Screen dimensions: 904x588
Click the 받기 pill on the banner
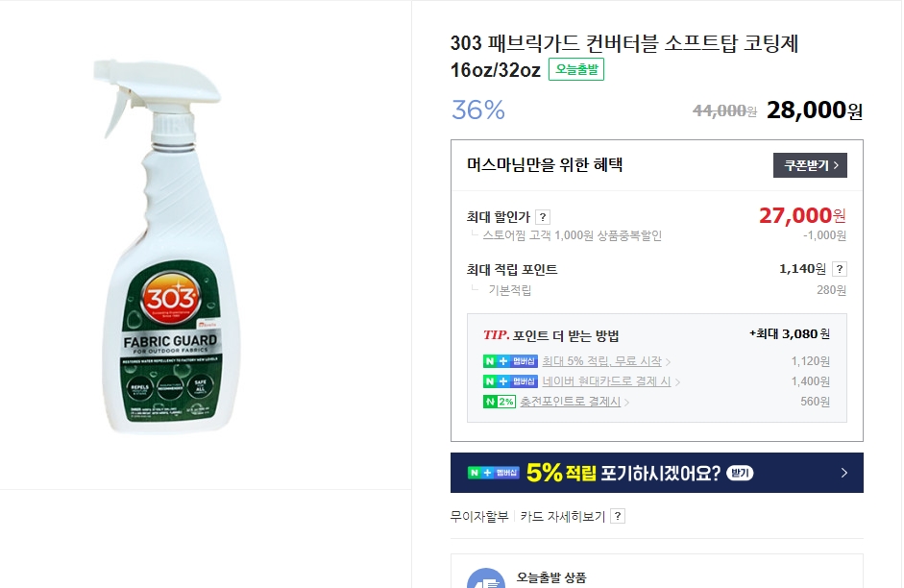tap(740, 473)
